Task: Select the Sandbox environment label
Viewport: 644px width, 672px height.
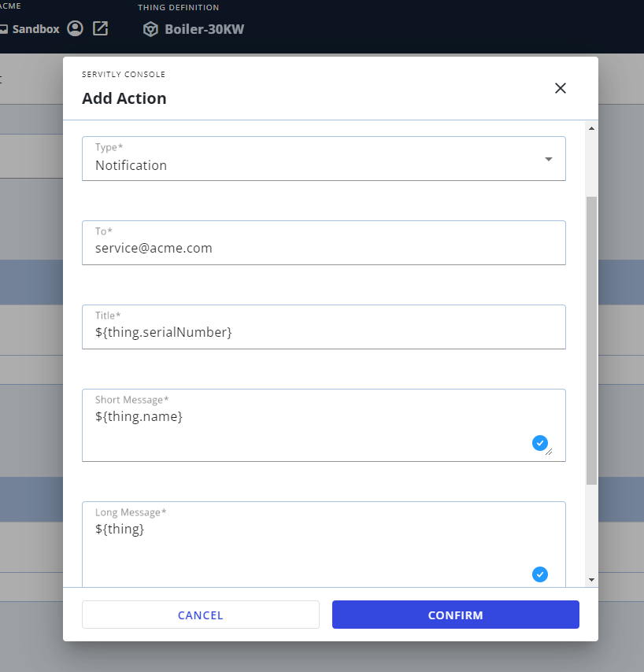Action: (x=36, y=29)
